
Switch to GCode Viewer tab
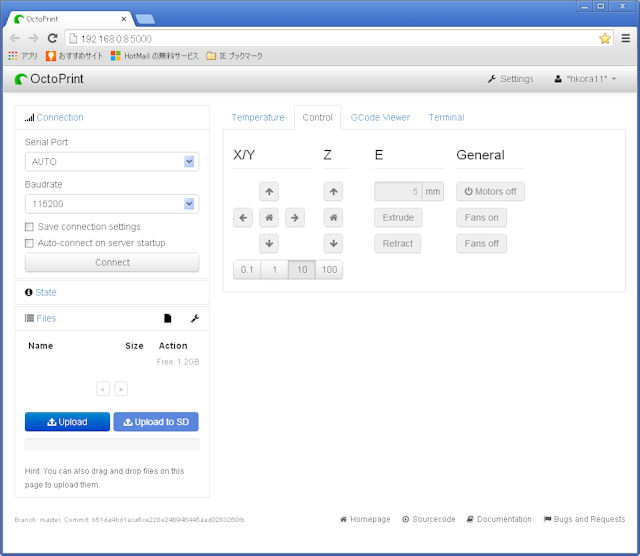380,118
